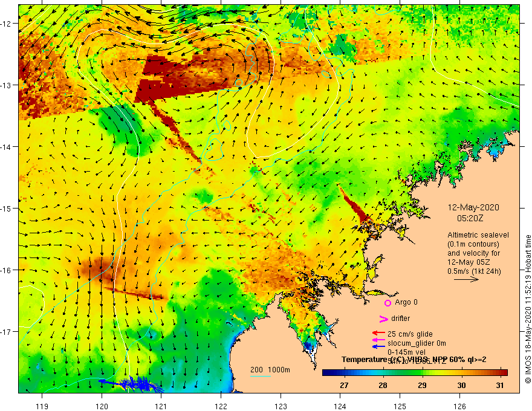
Task: Click the longitude axis label '126'
Action: click(459, 406)
